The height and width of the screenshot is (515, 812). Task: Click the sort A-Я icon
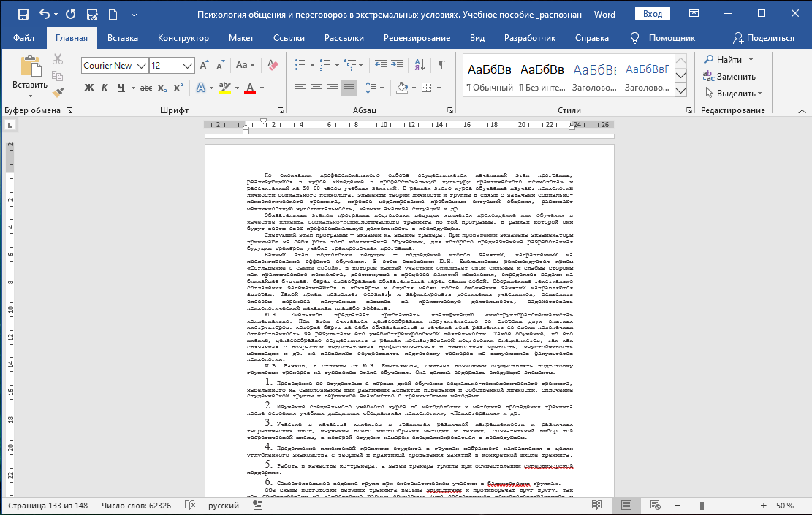tap(422, 66)
